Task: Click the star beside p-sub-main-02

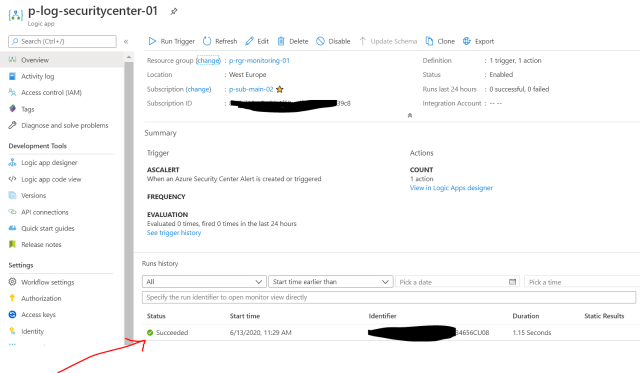Action: point(280,89)
